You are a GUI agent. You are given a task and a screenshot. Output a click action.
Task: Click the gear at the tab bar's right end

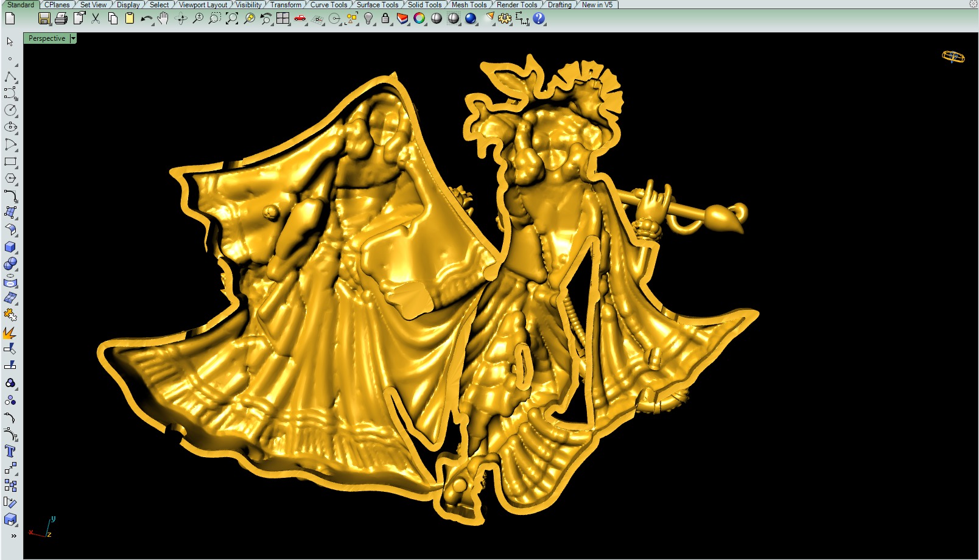[x=973, y=4]
